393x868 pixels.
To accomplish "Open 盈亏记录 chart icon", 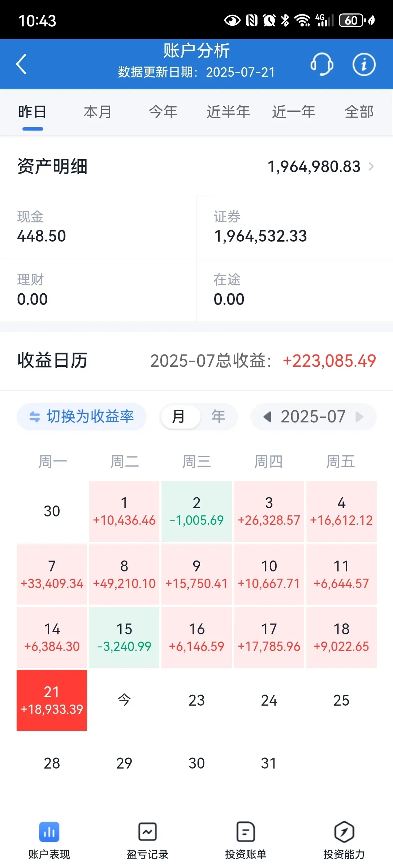I will [147, 832].
